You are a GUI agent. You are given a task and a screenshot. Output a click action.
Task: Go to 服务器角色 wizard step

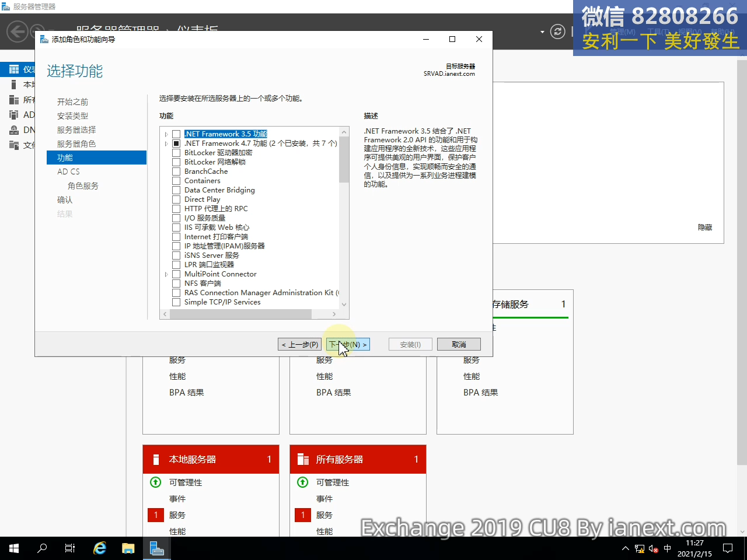pos(76,143)
